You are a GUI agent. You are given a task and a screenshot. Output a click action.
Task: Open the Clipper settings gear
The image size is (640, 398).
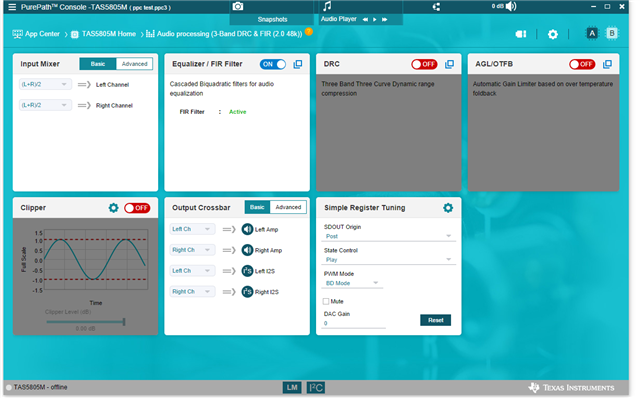click(113, 208)
